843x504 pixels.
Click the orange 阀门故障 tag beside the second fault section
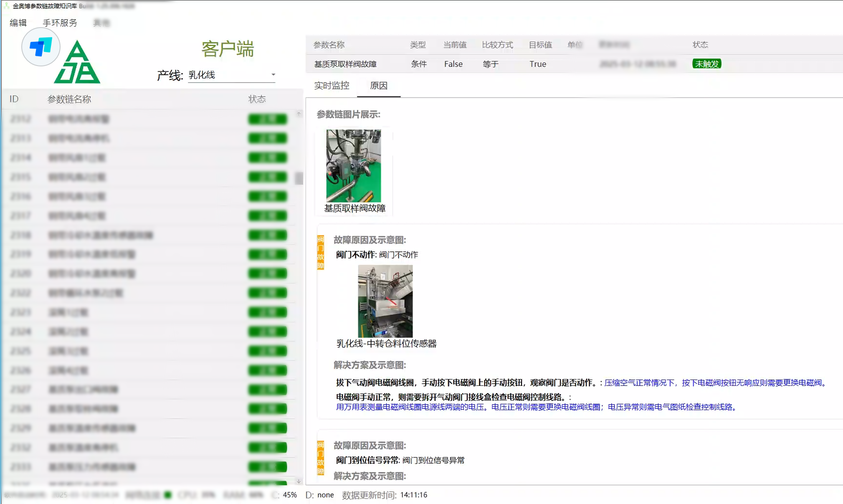320,458
